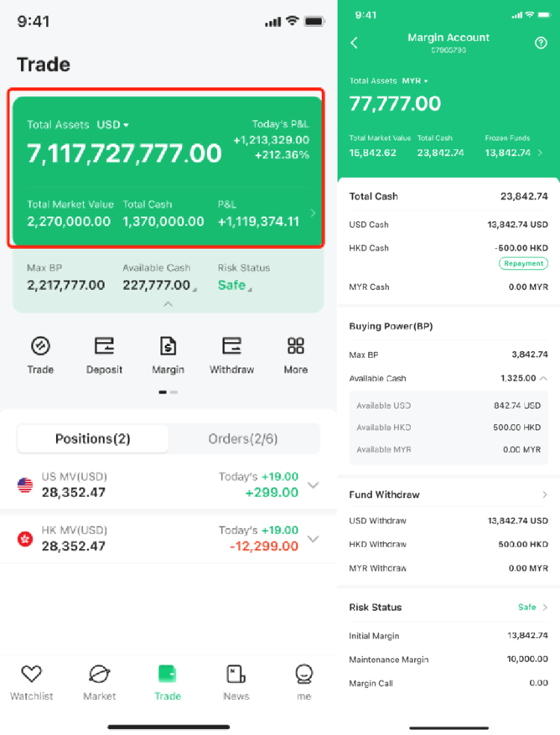Tap the Available HKD 500.00 HKD row
This screenshot has width=560, height=735.
tap(449, 427)
